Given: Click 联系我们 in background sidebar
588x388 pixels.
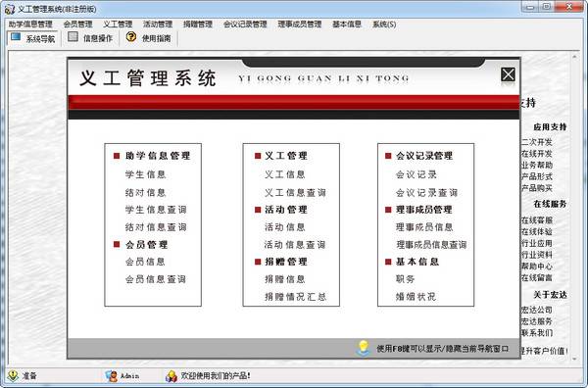Looking at the screenshot, I should click(537, 332).
